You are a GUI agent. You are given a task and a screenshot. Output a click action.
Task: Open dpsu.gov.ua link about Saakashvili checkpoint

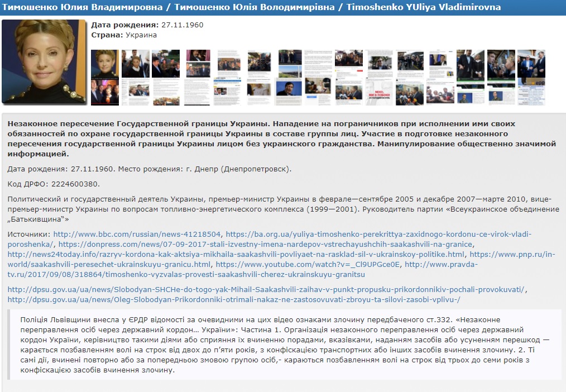tap(266, 289)
